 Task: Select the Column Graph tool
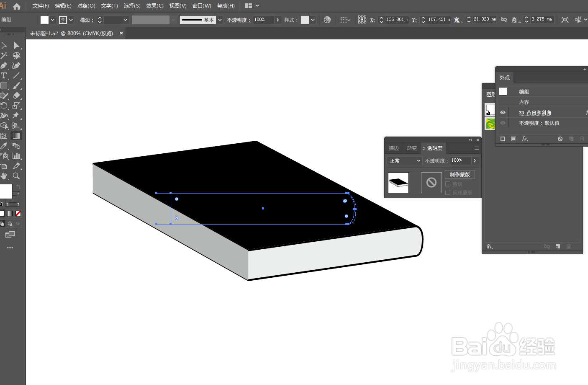tap(16, 156)
